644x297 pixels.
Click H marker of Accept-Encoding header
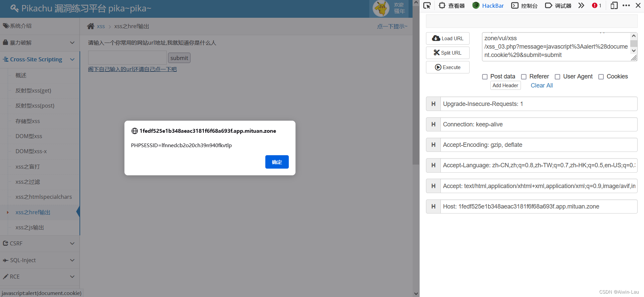coord(433,145)
